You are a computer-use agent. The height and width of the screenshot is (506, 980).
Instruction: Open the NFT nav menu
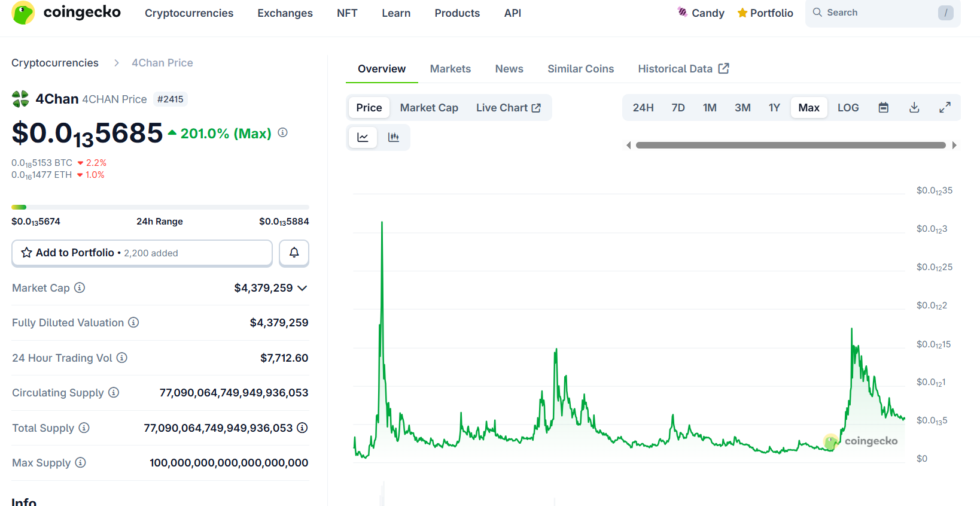pos(347,13)
